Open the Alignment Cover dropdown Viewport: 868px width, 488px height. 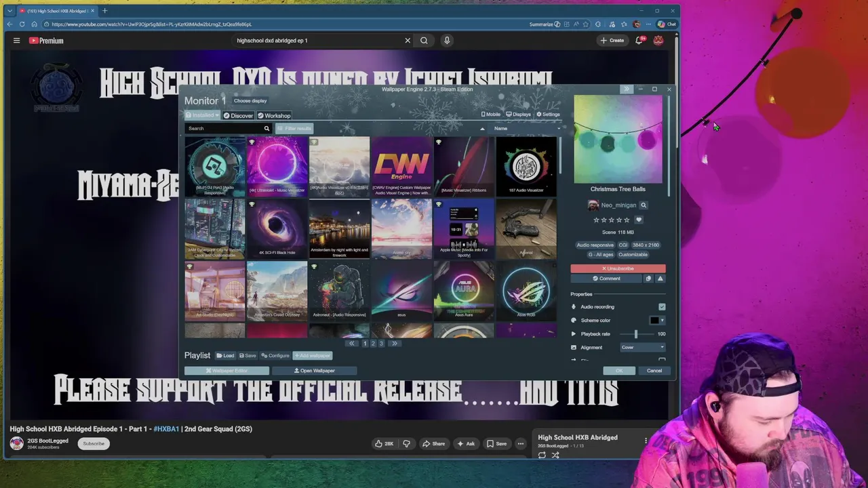pos(643,348)
